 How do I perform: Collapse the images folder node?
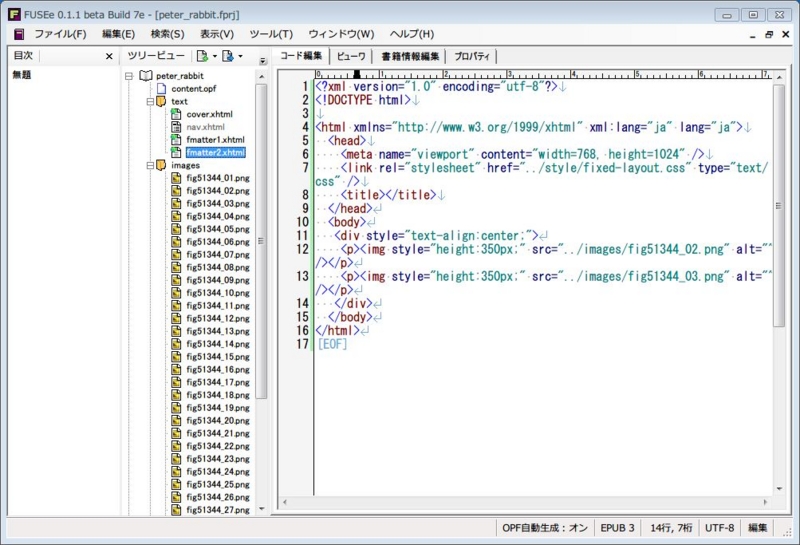(150, 165)
